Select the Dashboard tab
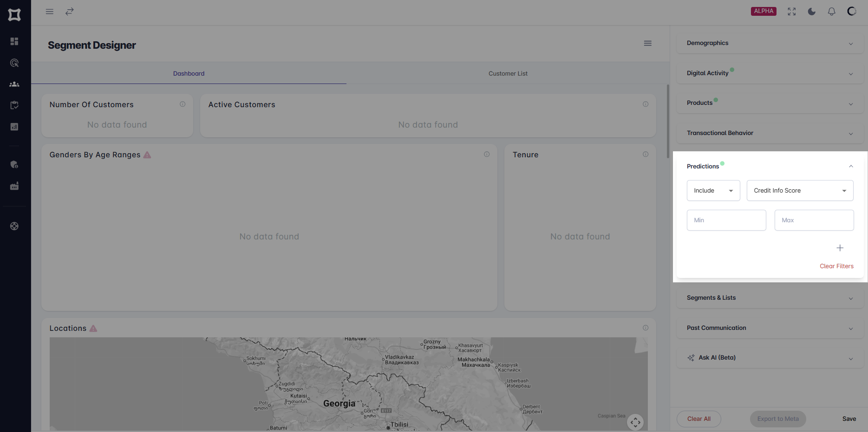Screen dimensions: 868x432 (189, 73)
